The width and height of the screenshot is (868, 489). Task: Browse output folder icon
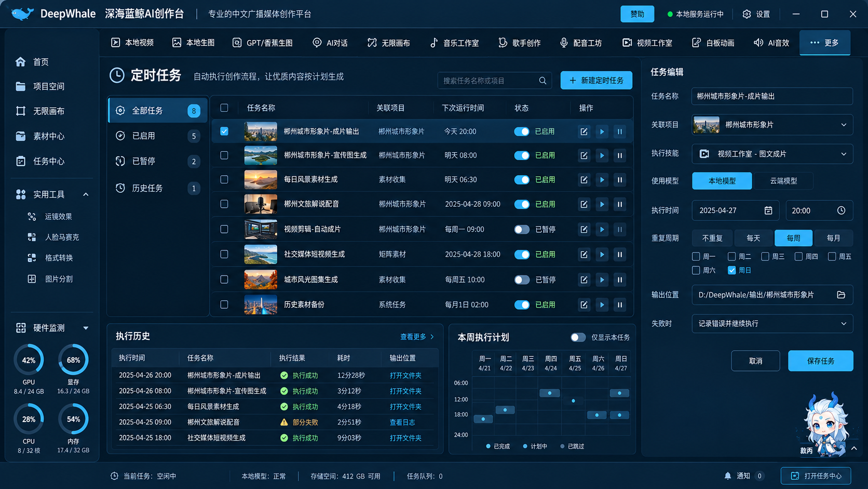[x=841, y=295]
